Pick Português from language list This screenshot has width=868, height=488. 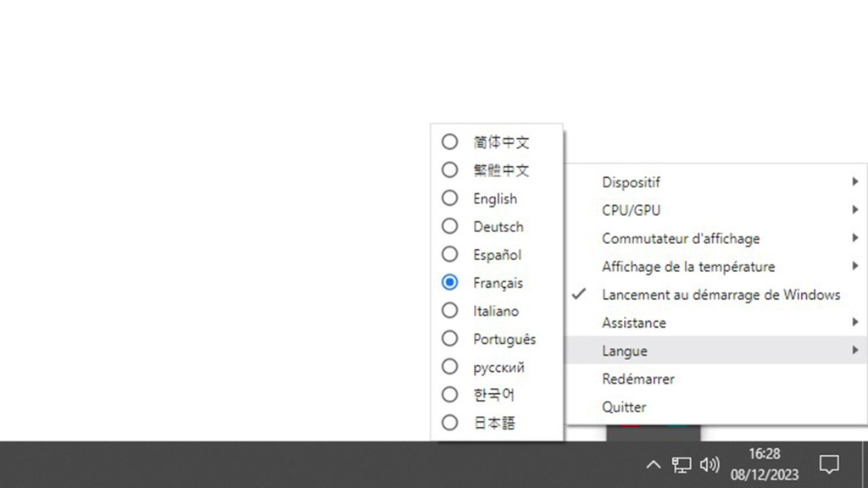[x=450, y=339]
